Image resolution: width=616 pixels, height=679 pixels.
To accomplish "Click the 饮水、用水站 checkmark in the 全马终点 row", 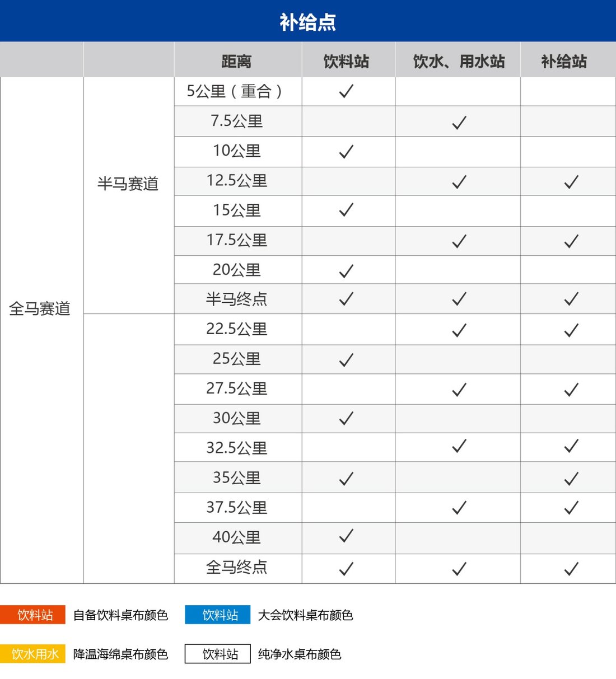I will [x=459, y=569].
